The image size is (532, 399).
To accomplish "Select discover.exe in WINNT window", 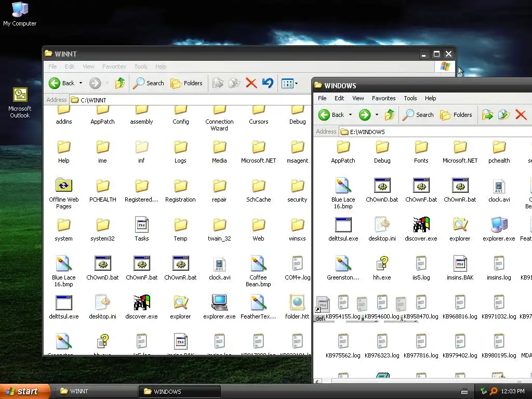I will click(141, 307).
